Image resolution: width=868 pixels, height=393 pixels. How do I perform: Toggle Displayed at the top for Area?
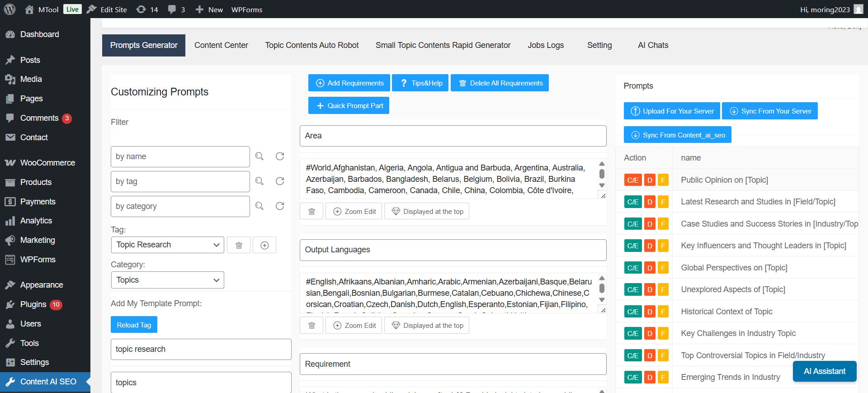[x=427, y=212]
